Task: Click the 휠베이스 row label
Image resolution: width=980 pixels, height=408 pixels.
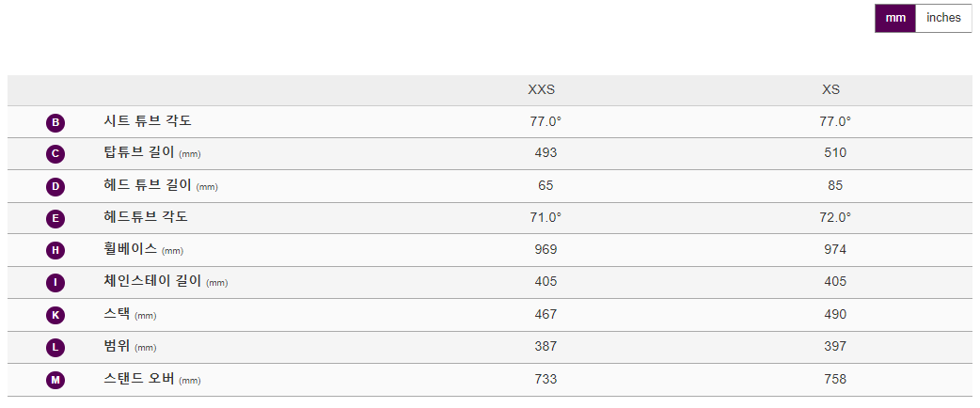Action: click(131, 249)
